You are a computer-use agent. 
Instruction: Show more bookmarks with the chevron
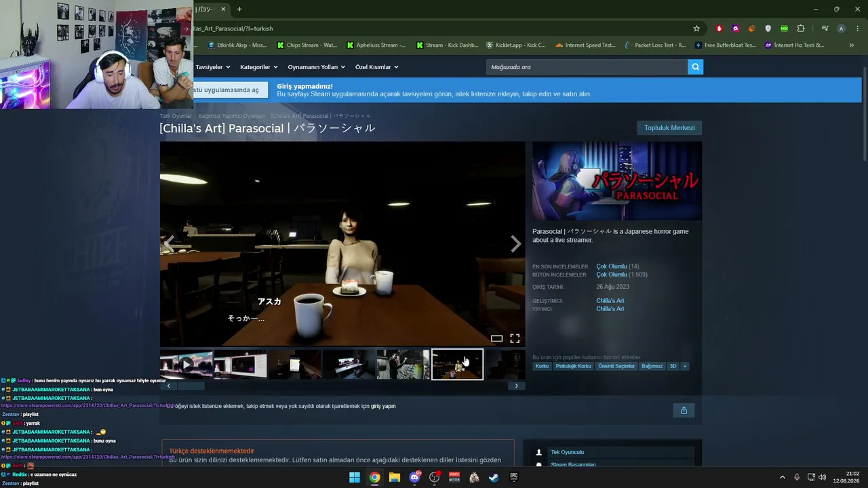point(851,45)
